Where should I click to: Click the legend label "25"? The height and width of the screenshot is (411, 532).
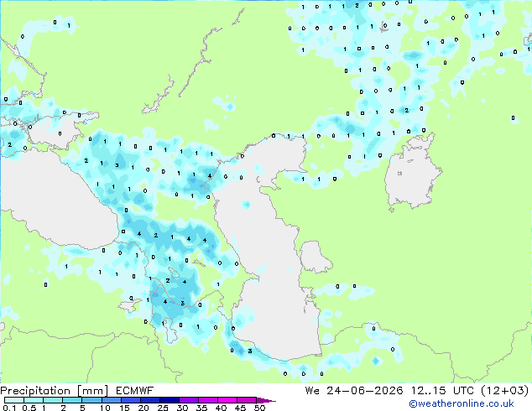[x=163, y=408]
